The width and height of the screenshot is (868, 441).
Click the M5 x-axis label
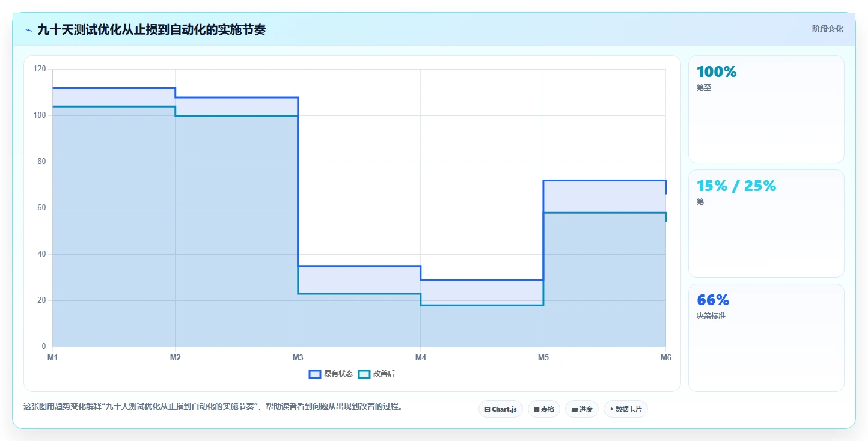coord(543,357)
